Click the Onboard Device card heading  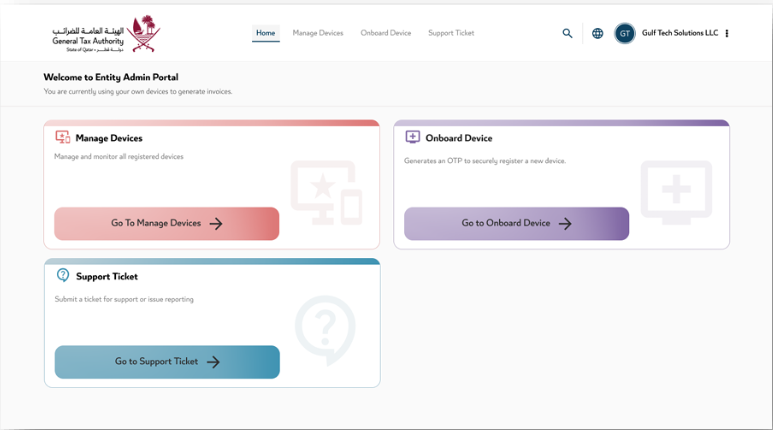tap(459, 138)
